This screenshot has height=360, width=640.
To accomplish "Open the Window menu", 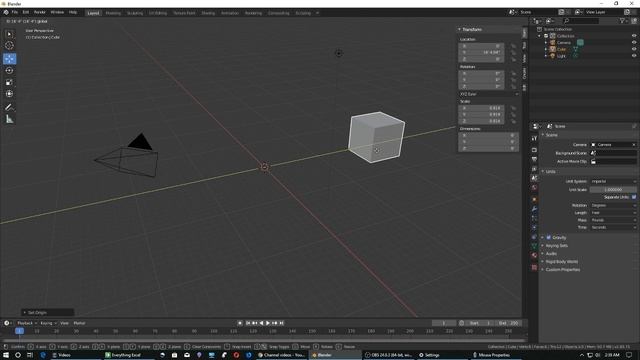I will [x=57, y=13].
